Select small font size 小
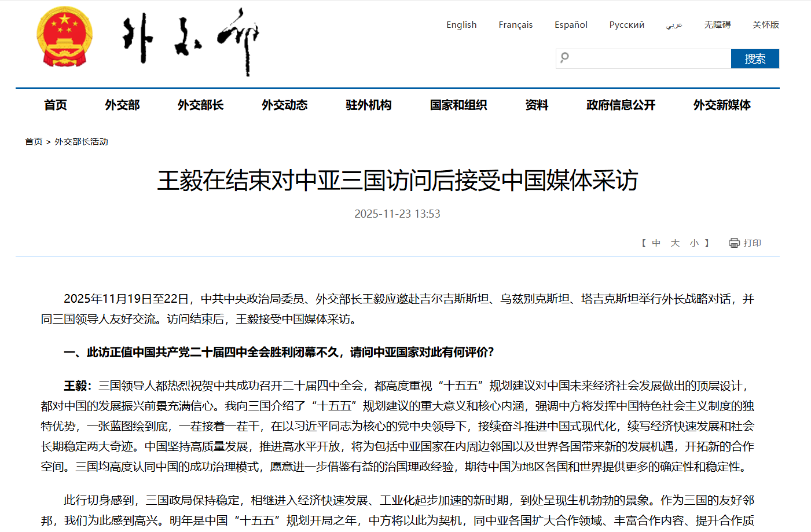This screenshot has width=811, height=532. 694,243
